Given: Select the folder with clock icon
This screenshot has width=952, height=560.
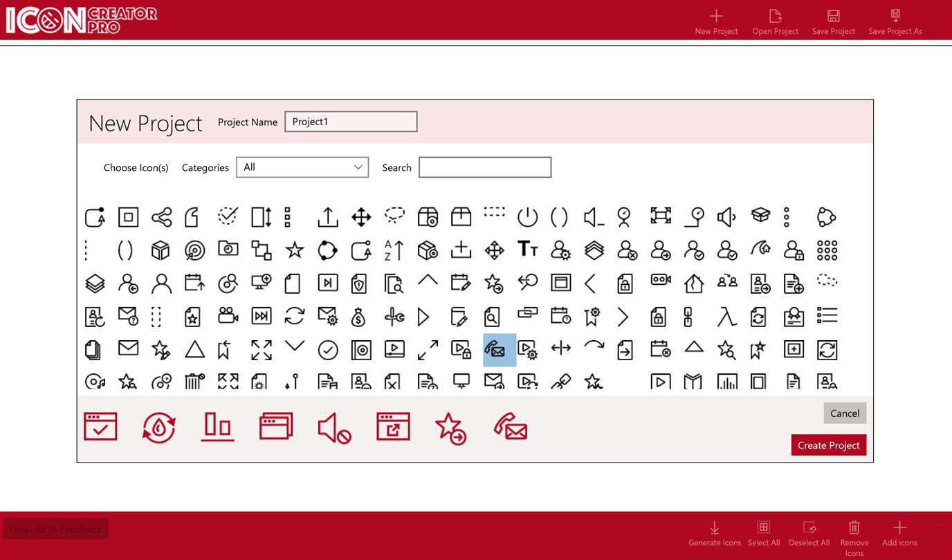Looking at the screenshot, I should (228, 249).
